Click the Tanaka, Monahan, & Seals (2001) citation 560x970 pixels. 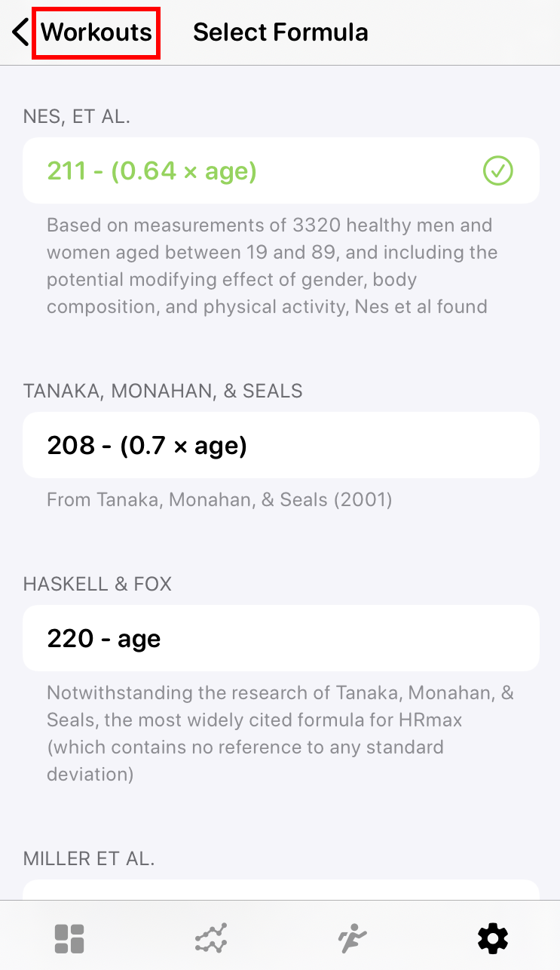(219, 499)
